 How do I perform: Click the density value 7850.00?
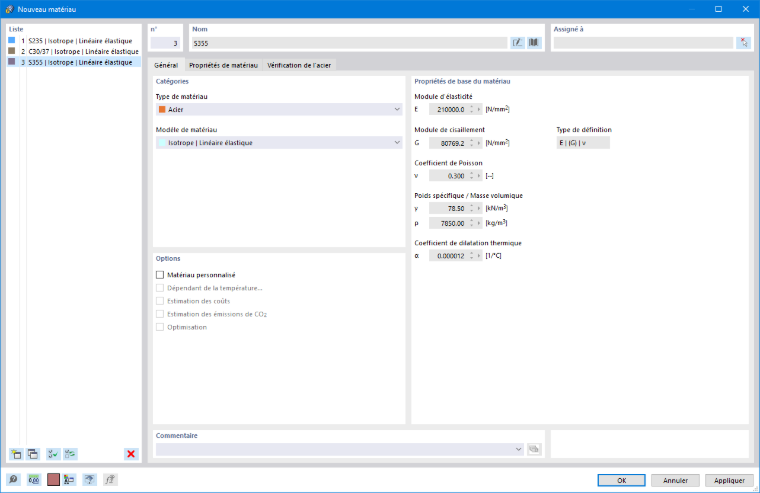[x=448, y=223]
